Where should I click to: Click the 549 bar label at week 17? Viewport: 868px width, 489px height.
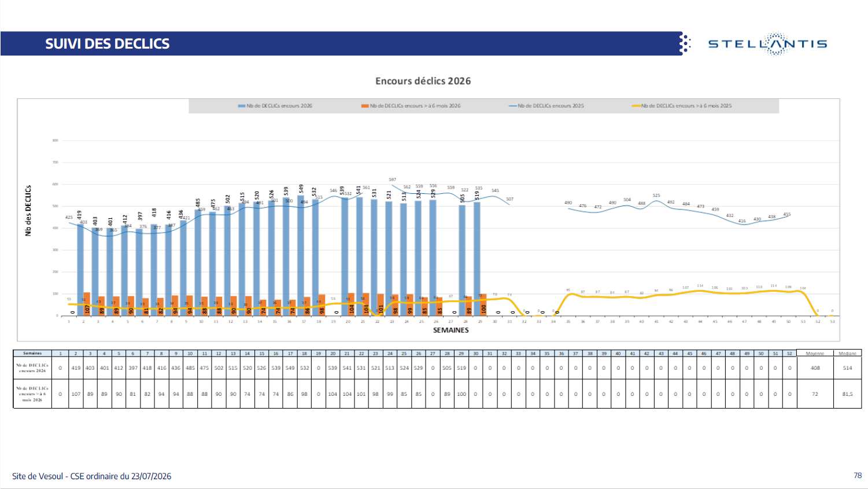click(x=301, y=189)
